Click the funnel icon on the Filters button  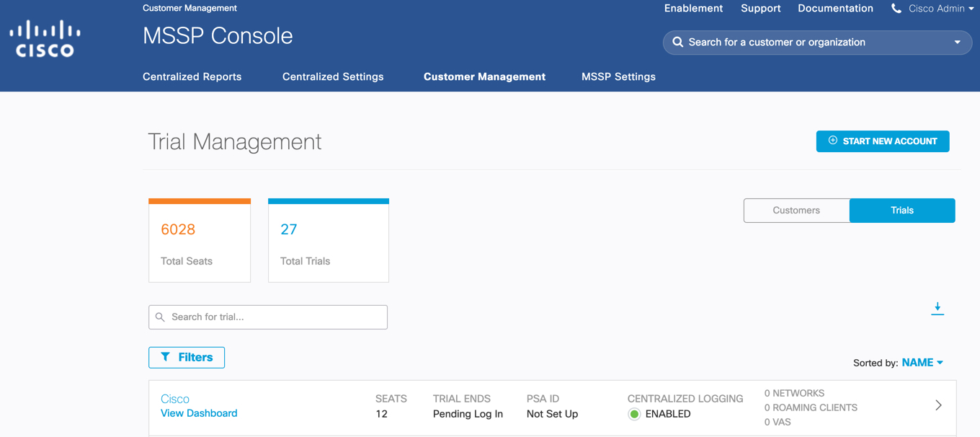[165, 357]
